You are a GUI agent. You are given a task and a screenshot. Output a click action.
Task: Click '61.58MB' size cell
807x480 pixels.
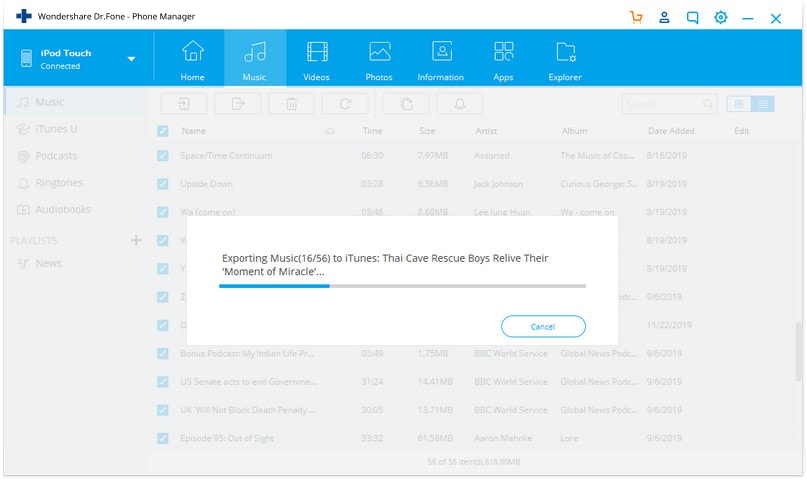coord(435,438)
